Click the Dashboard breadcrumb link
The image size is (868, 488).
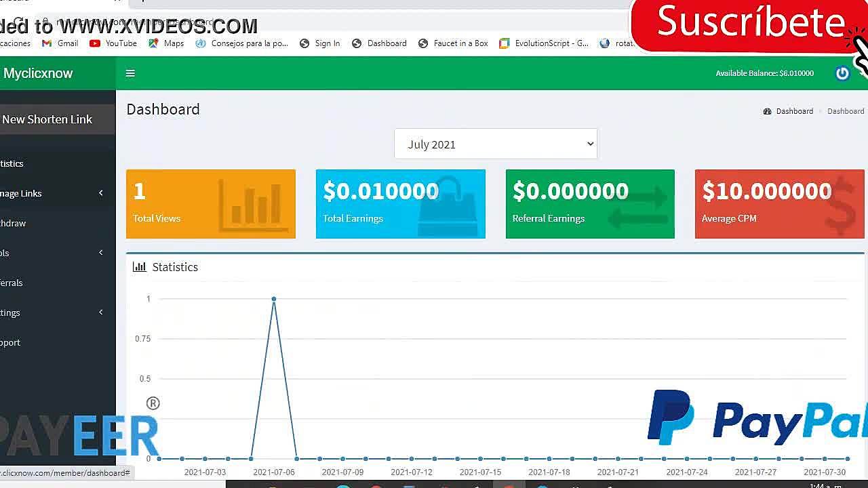(x=794, y=111)
